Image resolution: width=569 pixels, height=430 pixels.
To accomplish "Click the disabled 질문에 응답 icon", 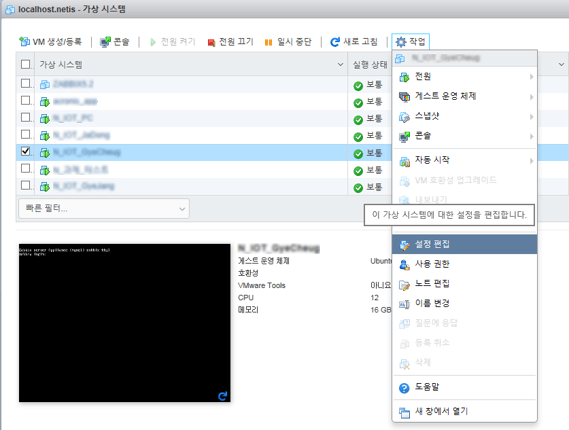I will click(x=404, y=323).
